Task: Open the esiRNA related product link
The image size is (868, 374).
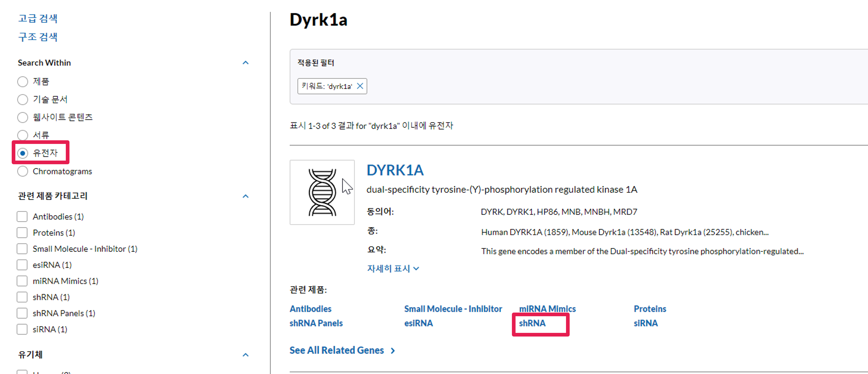Action: pyautogui.click(x=419, y=323)
